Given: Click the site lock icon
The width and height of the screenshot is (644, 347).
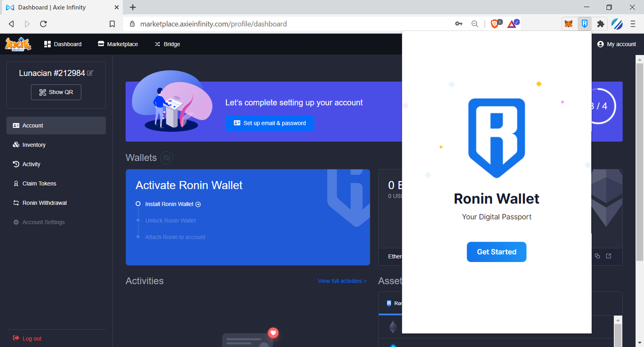Looking at the screenshot, I should click(x=132, y=24).
